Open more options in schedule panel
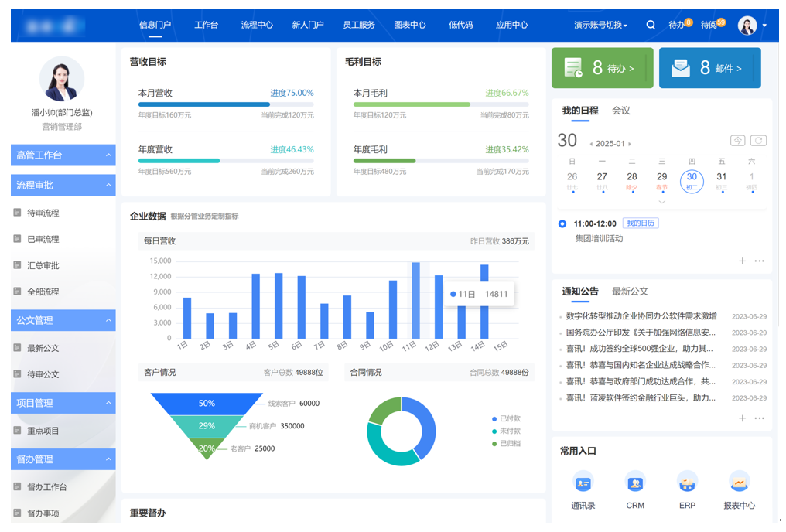This screenshot has width=786, height=532. (760, 261)
